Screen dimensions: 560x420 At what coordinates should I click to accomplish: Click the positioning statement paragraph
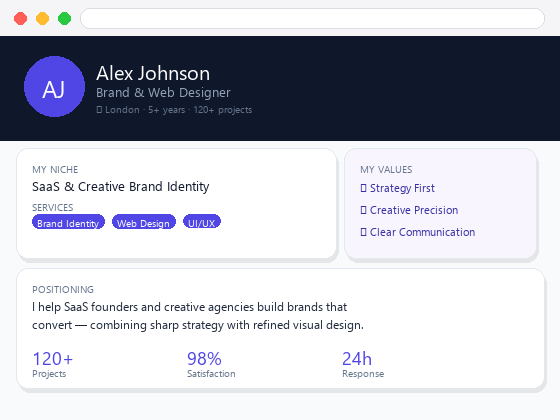[x=198, y=316]
